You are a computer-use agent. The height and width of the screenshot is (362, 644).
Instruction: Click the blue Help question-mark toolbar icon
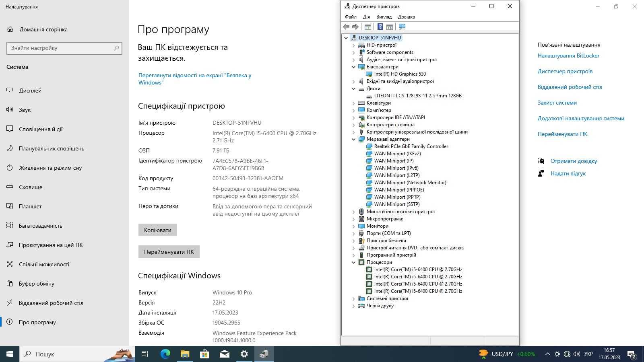point(380,27)
